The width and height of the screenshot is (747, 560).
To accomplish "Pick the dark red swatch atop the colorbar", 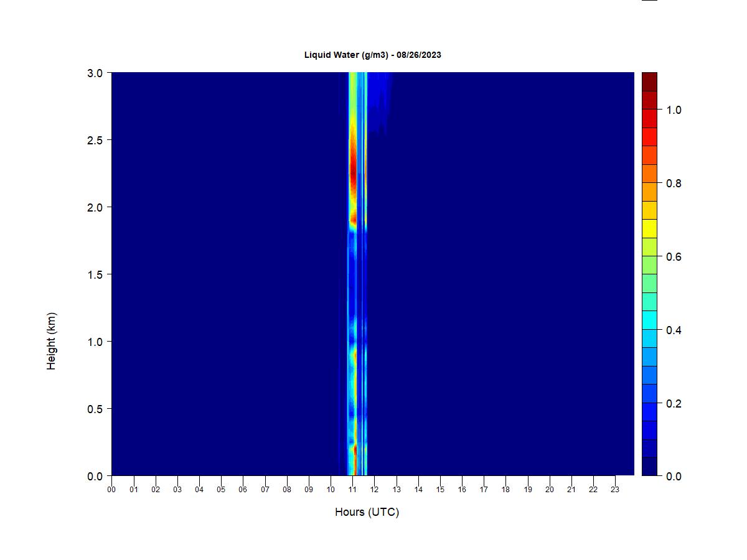I will pos(649,82).
